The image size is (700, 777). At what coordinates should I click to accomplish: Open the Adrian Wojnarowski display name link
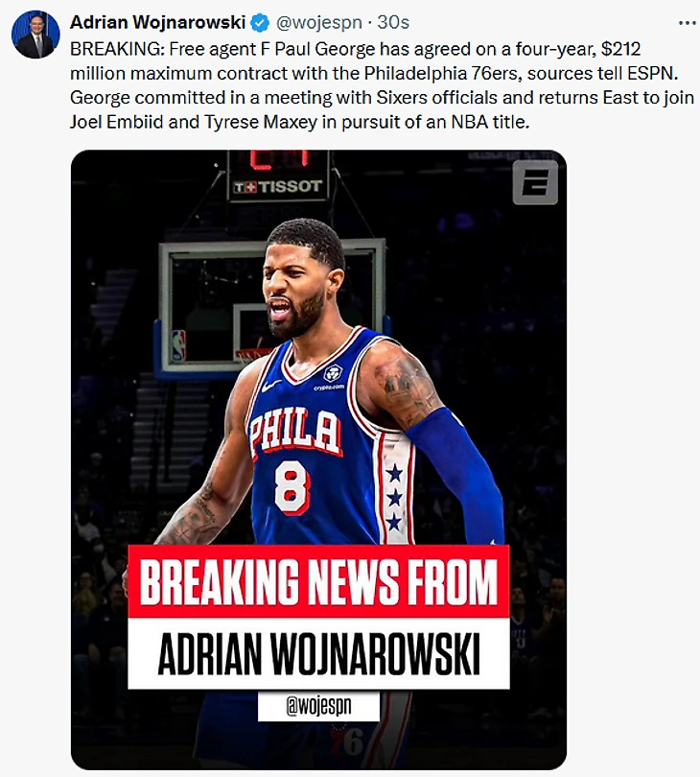coord(157,22)
